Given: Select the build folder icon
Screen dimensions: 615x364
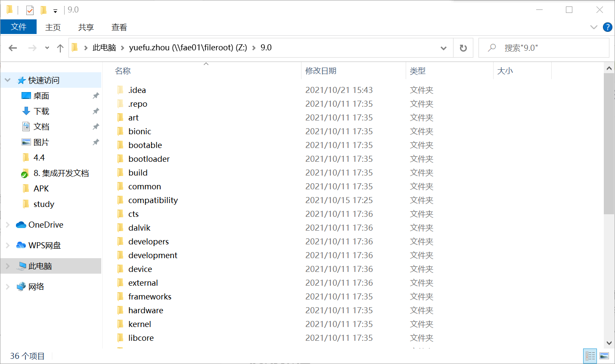Looking at the screenshot, I should [x=120, y=173].
